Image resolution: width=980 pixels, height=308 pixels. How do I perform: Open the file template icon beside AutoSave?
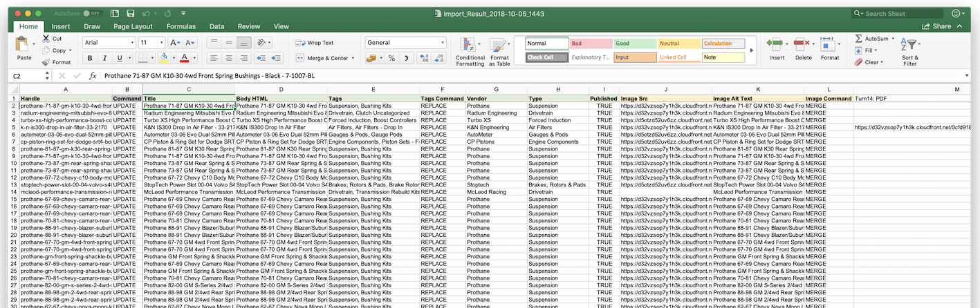(x=113, y=13)
